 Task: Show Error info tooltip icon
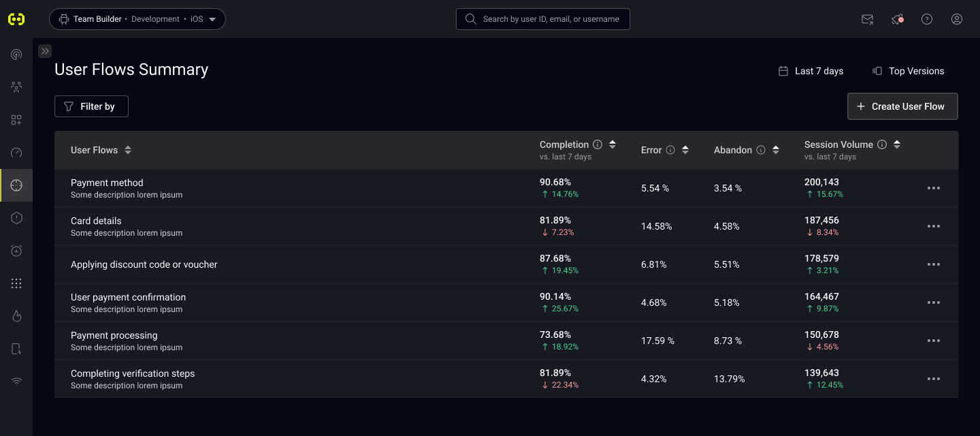(x=670, y=150)
